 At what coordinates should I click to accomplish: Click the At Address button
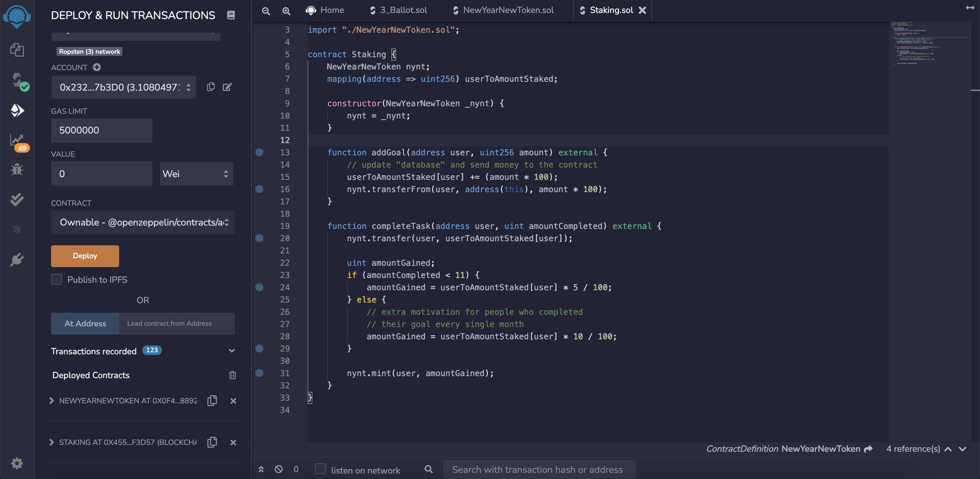pyautogui.click(x=85, y=323)
